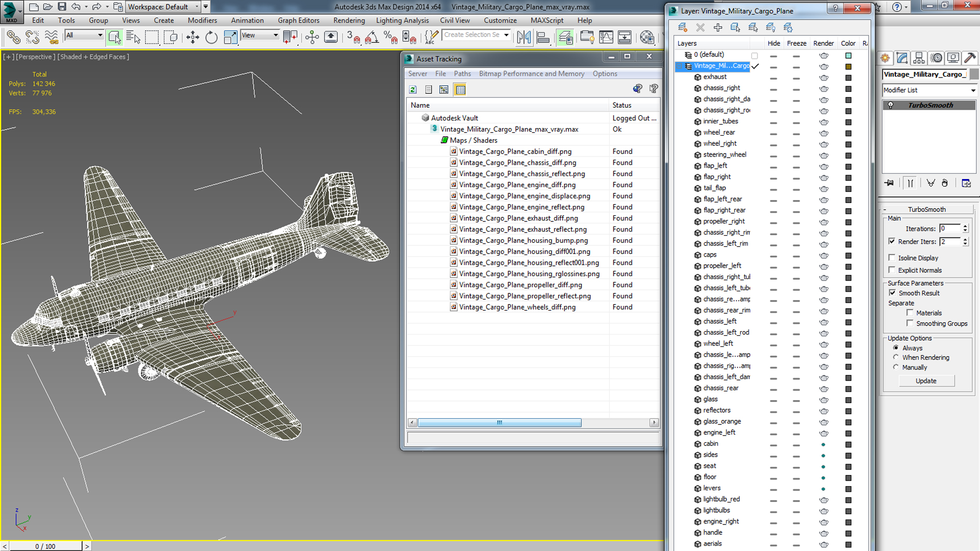Image resolution: width=980 pixels, height=551 pixels.
Task: Open the Rendering menu
Action: point(349,20)
